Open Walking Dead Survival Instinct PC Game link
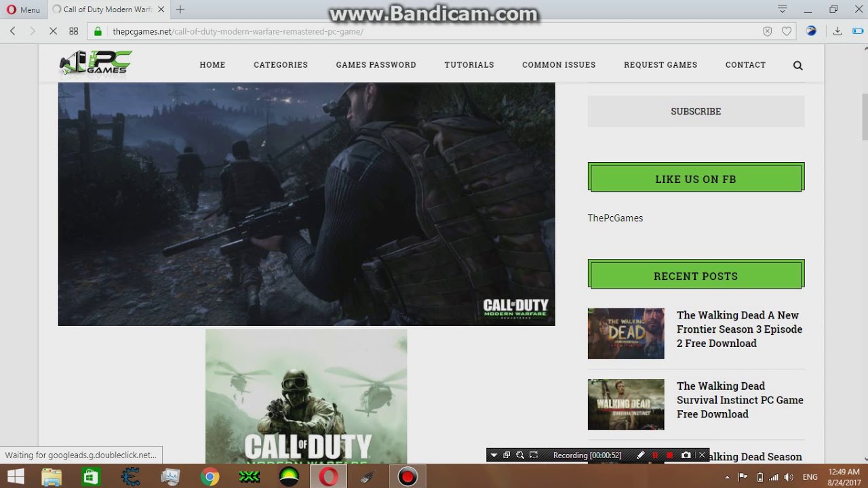868x488 pixels. [740, 400]
